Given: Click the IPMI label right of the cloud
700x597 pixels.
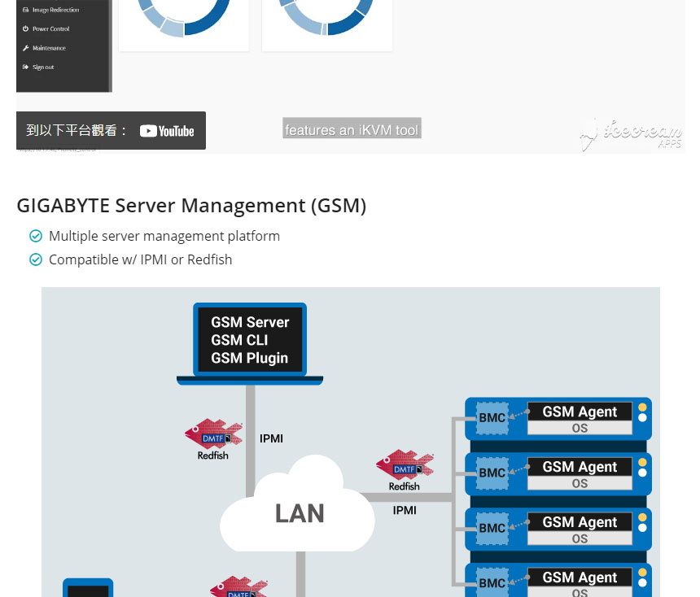Looking at the screenshot, I should pos(405,511).
